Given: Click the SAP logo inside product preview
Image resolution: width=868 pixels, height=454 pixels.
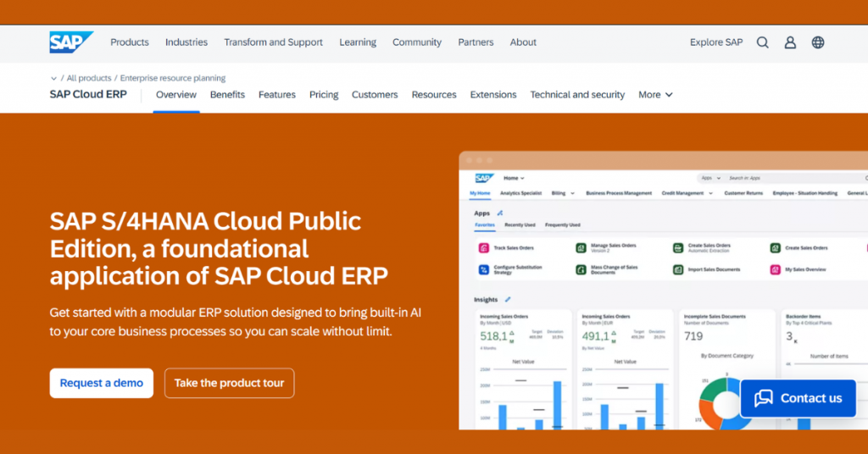Looking at the screenshot, I should pyautogui.click(x=484, y=178).
